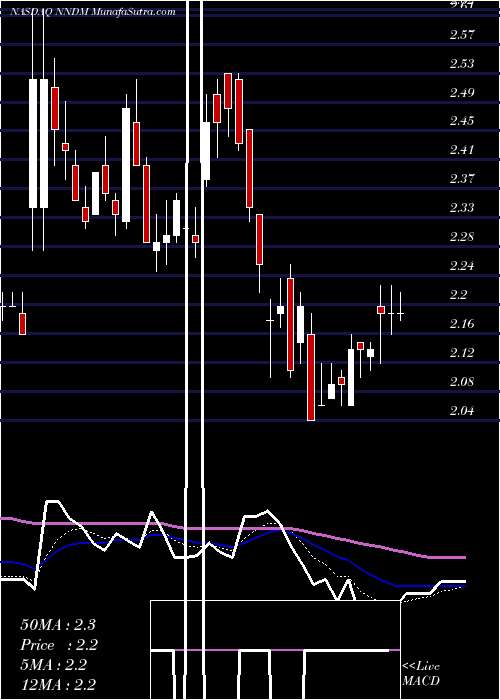The image size is (500, 700).
Task: Click the <<Live MACD label
Action: [421, 674]
